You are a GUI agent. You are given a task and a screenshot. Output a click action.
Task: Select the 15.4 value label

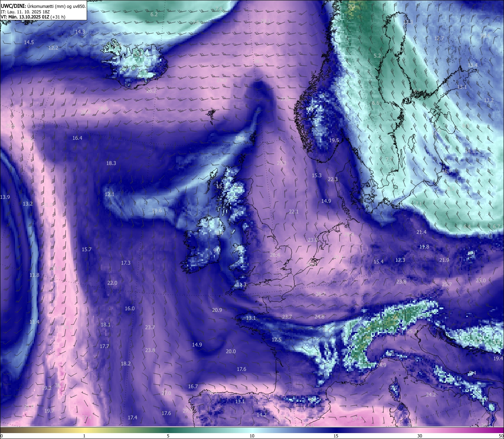pyautogui.click(x=378, y=262)
